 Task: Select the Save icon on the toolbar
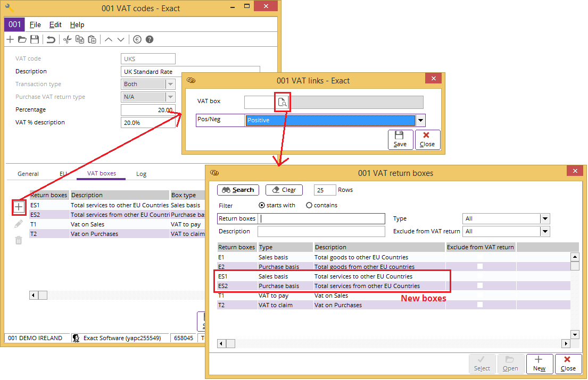click(x=35, y=39)
